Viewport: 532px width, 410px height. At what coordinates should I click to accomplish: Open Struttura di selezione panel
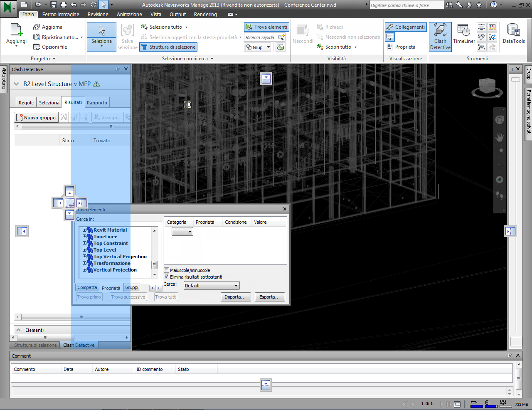point(168,47)
